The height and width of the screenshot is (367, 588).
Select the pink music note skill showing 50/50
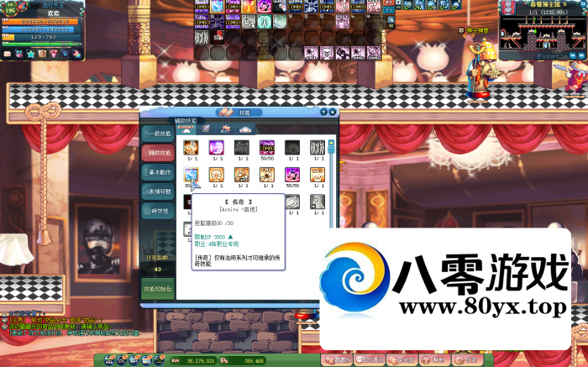coord(292,175)
